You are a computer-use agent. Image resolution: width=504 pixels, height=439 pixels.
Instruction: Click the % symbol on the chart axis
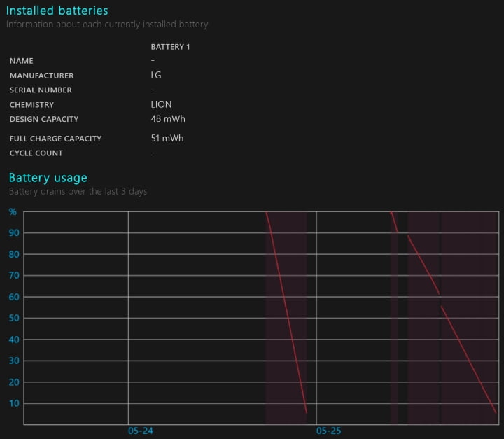click(13, 211)
